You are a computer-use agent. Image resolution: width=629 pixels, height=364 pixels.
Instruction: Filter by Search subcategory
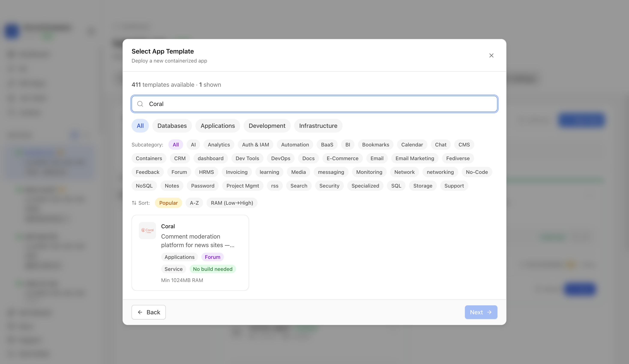tap(299, 186)
